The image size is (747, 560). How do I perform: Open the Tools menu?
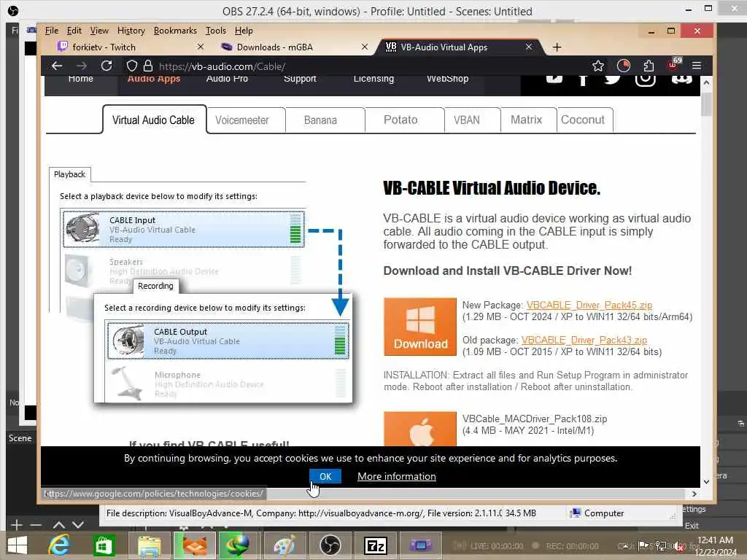216,31
